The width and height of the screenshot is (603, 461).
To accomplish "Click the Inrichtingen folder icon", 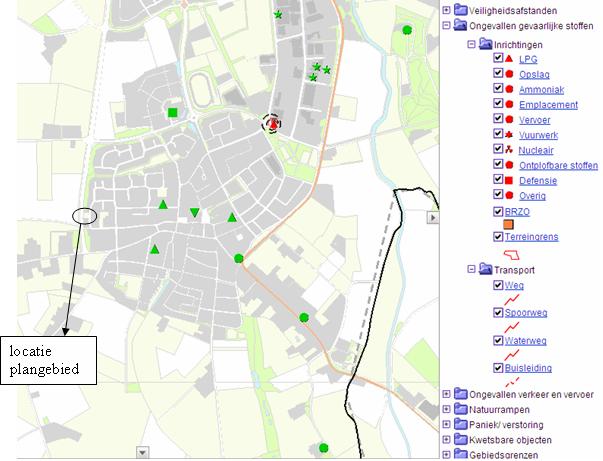I will click(x=485, y=44).
